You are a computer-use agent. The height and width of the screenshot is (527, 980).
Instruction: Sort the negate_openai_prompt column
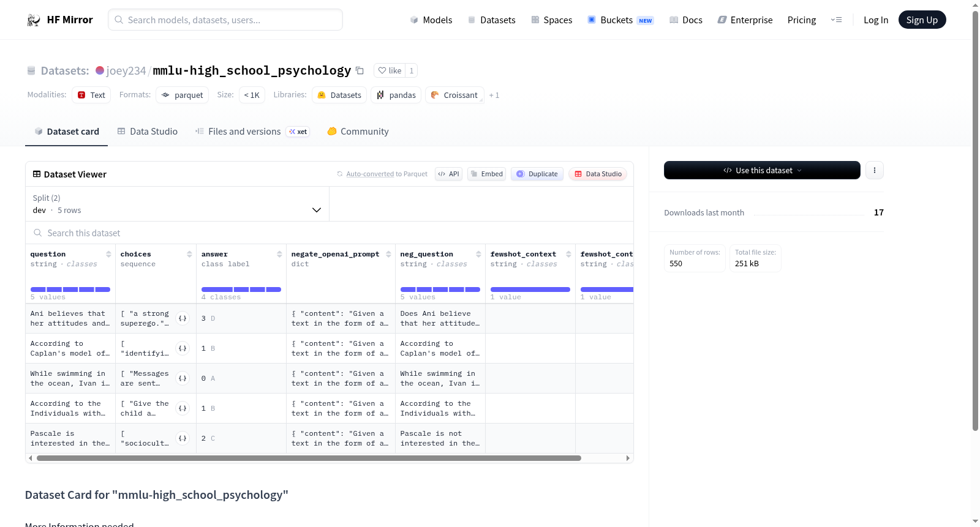click(388, 254)
